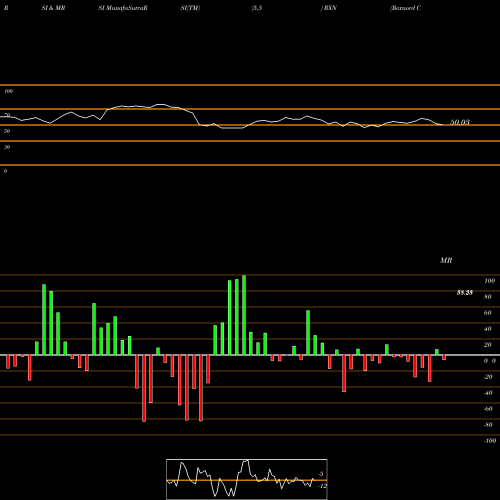Click the 38.38 value beside the MR axis
This screenshot has height=500, width=500.
pos(465,293)
